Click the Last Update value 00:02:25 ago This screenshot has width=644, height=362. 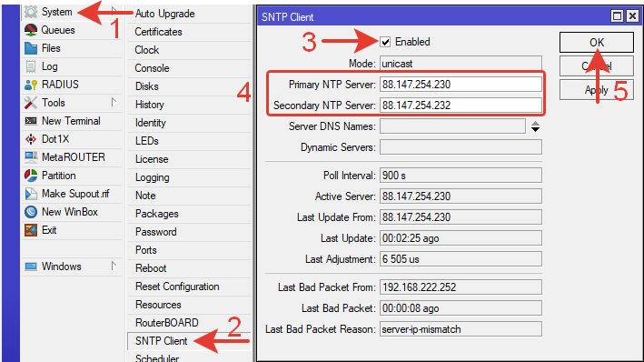point(461,238)
